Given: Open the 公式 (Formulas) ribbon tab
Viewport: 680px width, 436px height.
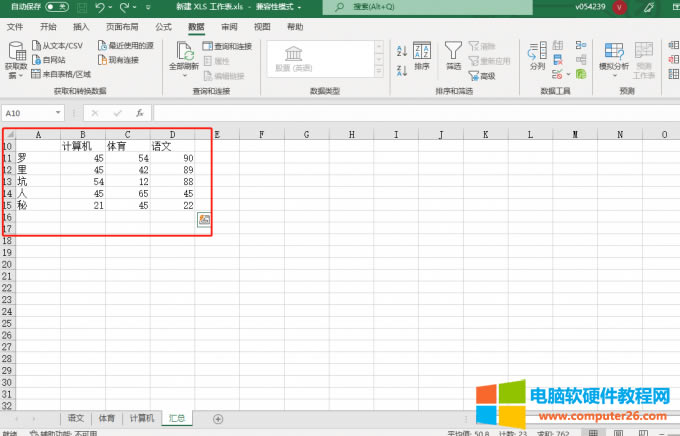Looking at the screenshot, I should tap(164, 27).
